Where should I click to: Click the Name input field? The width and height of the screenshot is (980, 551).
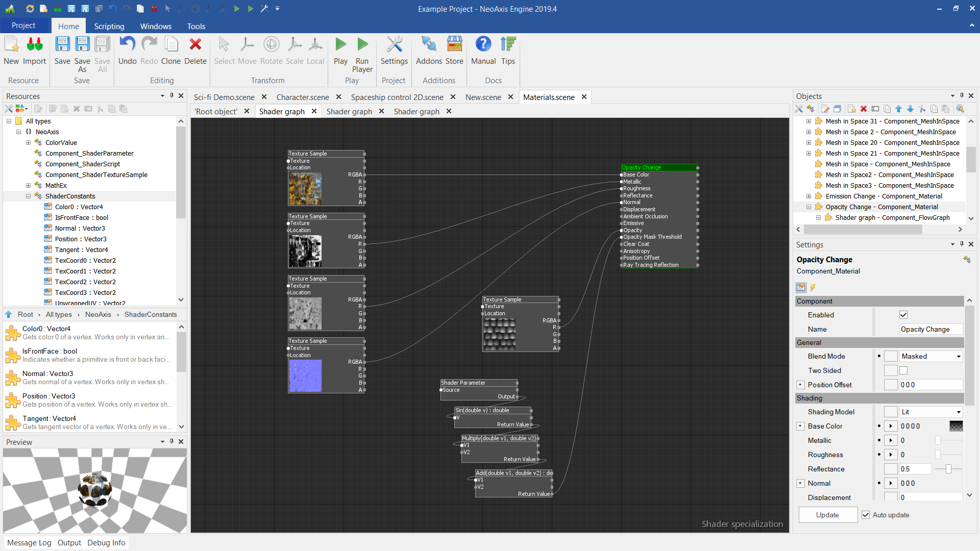coord(930,329)
